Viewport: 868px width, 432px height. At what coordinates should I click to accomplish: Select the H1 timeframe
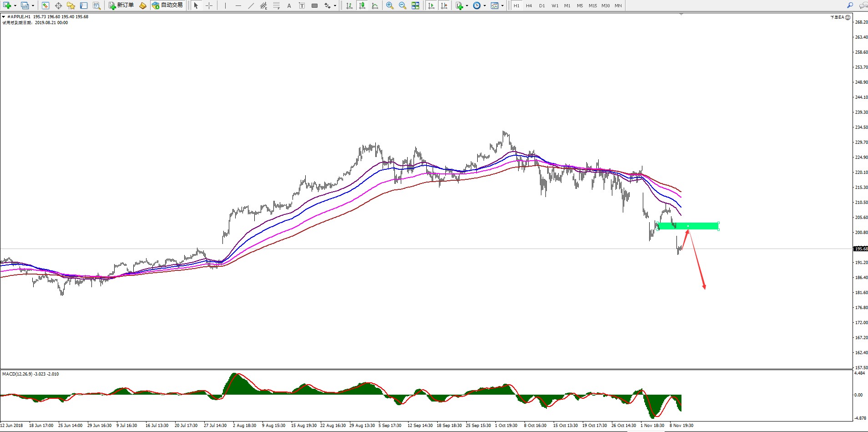click(x=516, y=5)
